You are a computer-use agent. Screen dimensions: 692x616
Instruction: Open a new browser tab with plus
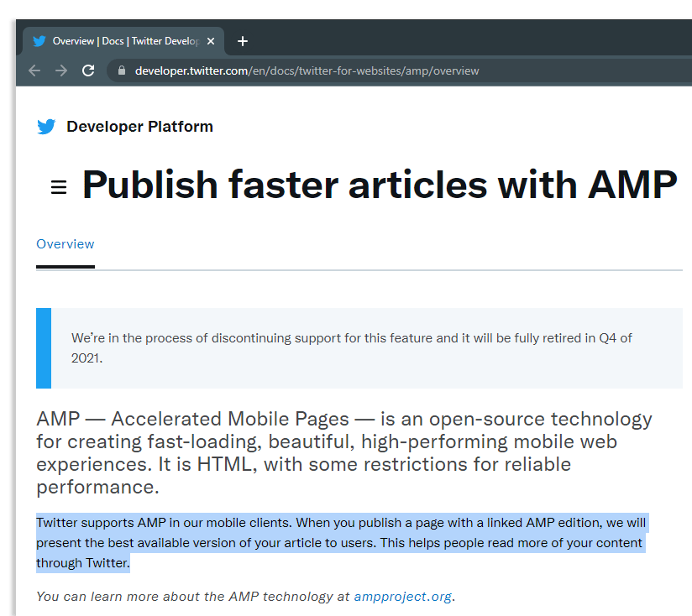tap(243, 41)
